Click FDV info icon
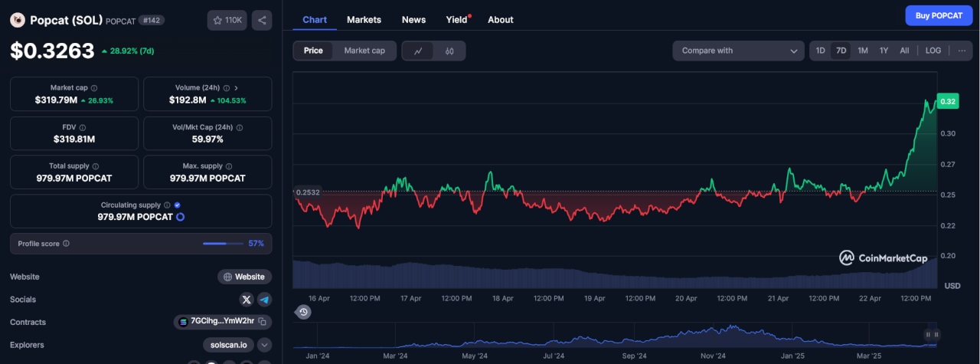 (82, 127)
